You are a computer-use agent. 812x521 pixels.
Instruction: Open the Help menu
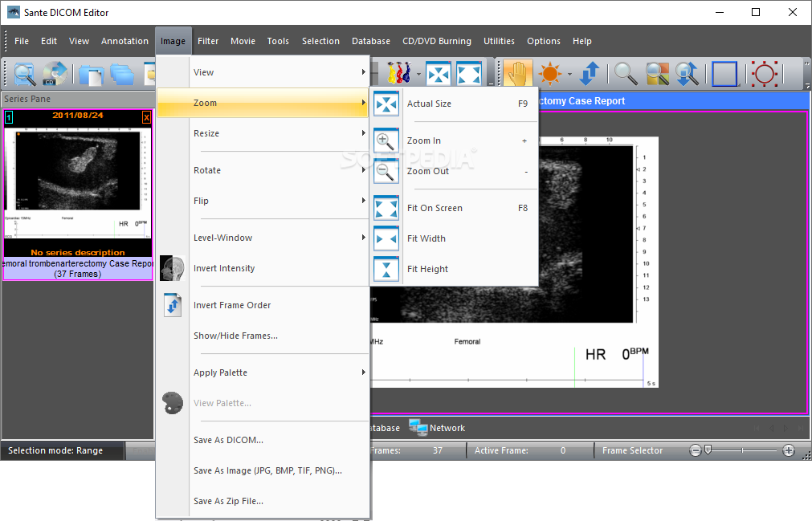coord(582,41)
